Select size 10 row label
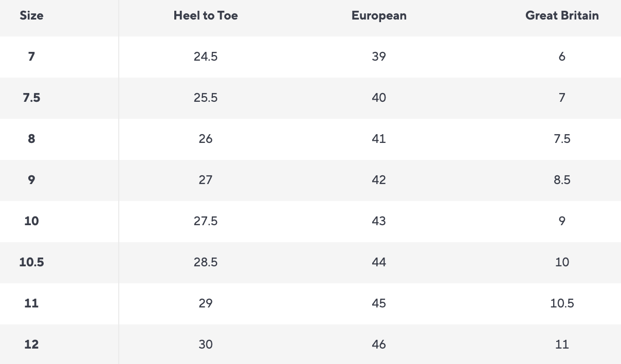 [x=31, y=221]
